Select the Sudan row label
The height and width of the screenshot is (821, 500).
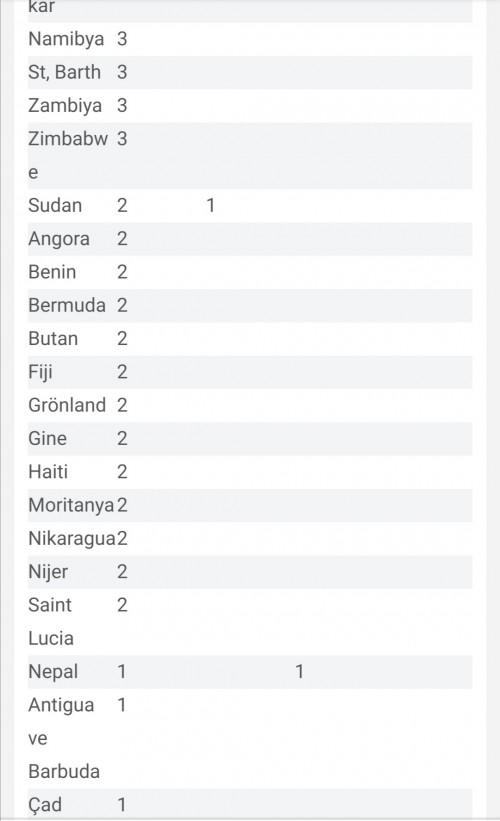(55, 205)
